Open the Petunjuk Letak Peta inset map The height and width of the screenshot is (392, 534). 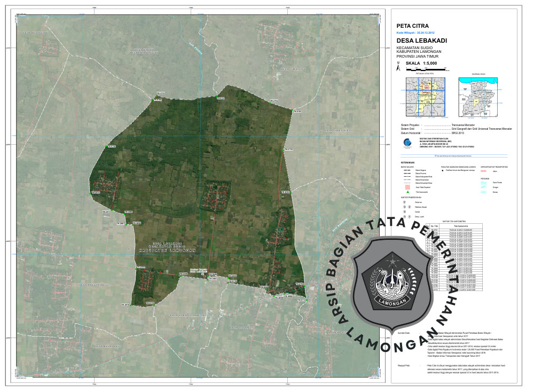[425, 96]
